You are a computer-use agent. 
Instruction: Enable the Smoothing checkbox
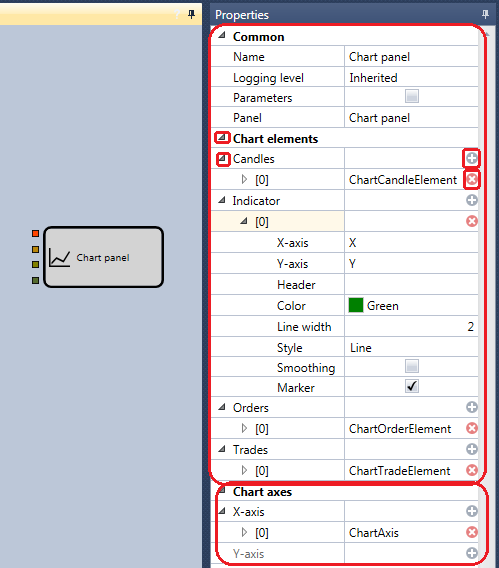tap(412, 366)
